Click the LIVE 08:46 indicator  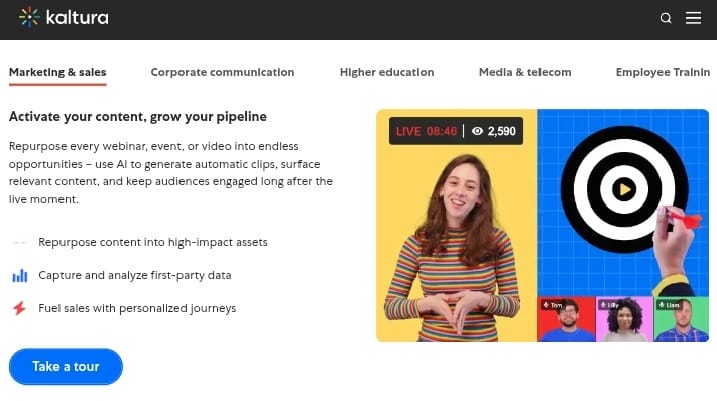[426, 131]
